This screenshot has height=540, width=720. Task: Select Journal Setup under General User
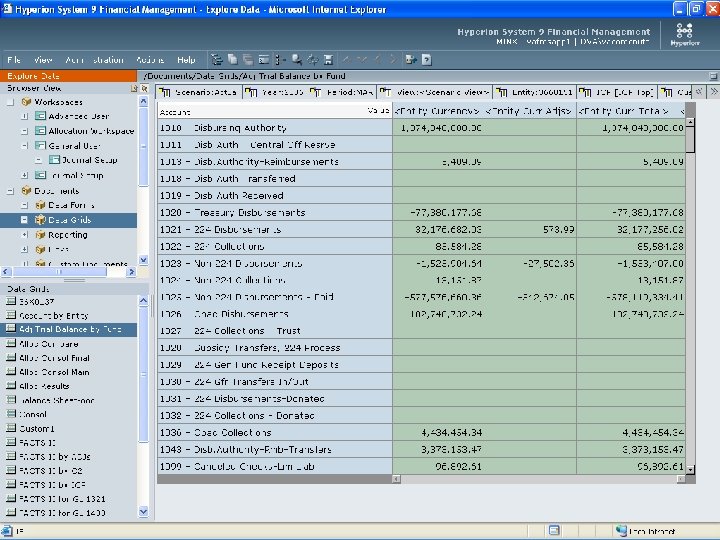coord(89,160)
